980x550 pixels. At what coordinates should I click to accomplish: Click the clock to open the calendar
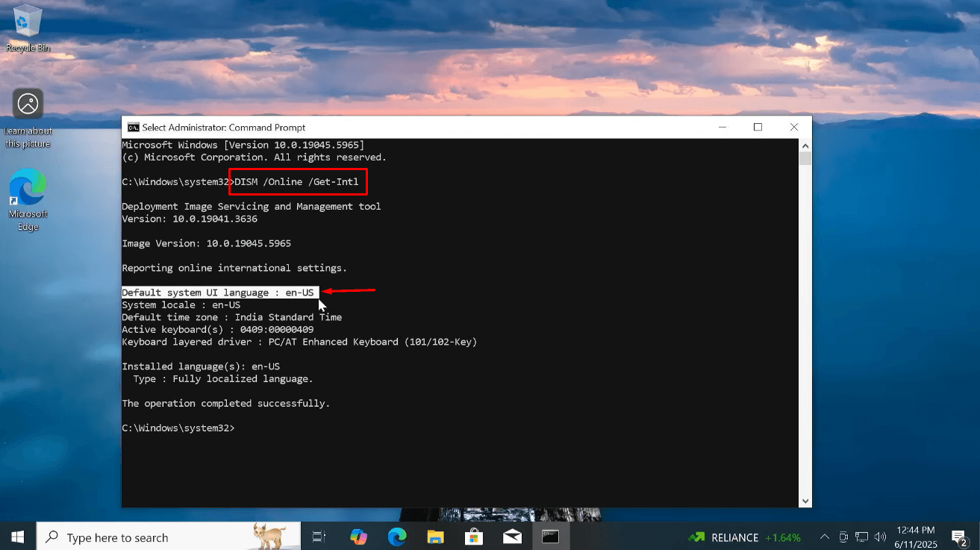point(916,537)
